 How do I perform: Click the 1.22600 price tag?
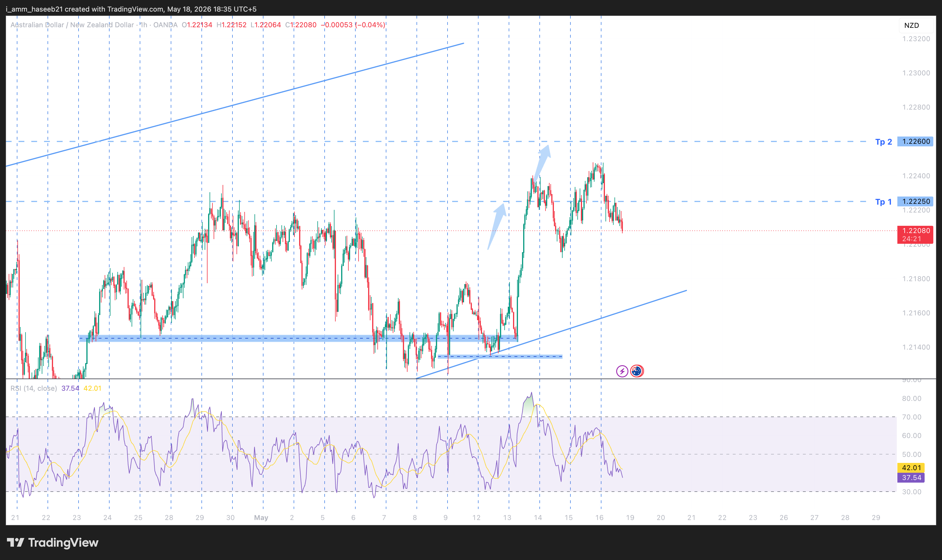tap(915, 141)
